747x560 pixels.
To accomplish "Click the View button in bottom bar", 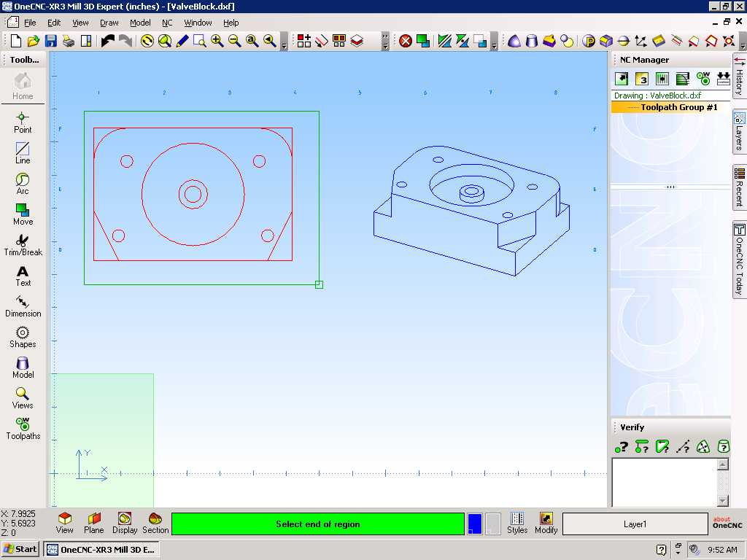I will (x=64, y=524).
